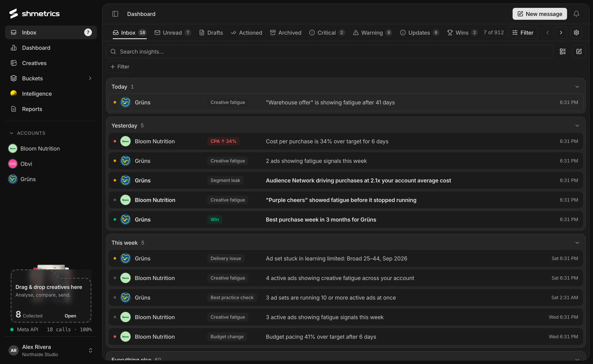Click compose icon beside search bar
This screenshot has width=593, height=364.
(x=579, y=51)
